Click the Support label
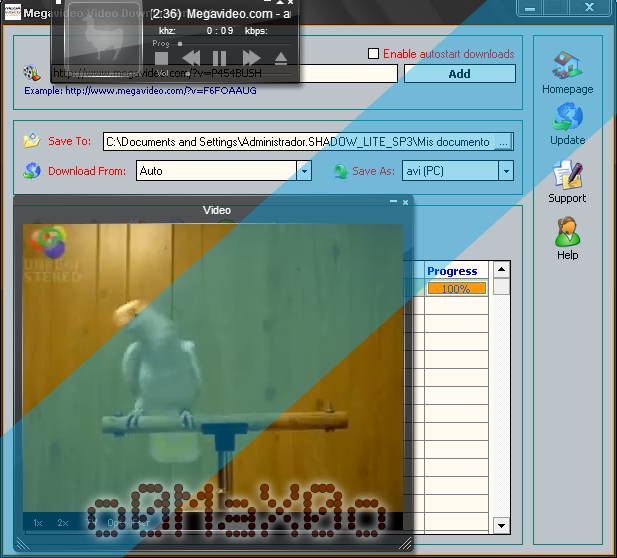617x558 pixels. click(x=567, y=198)
